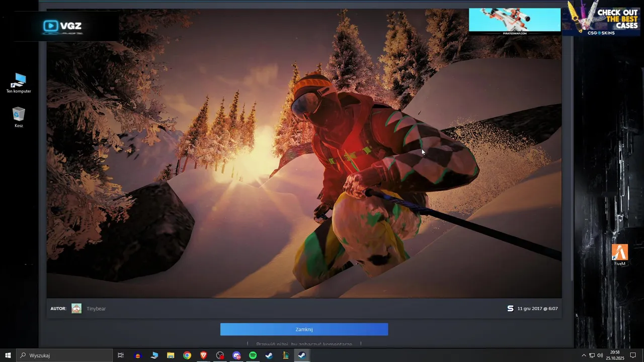Click the date '11 gru 2017 @ 6:07'
Screen dimensions: 644x362
[x=537, y=309]
